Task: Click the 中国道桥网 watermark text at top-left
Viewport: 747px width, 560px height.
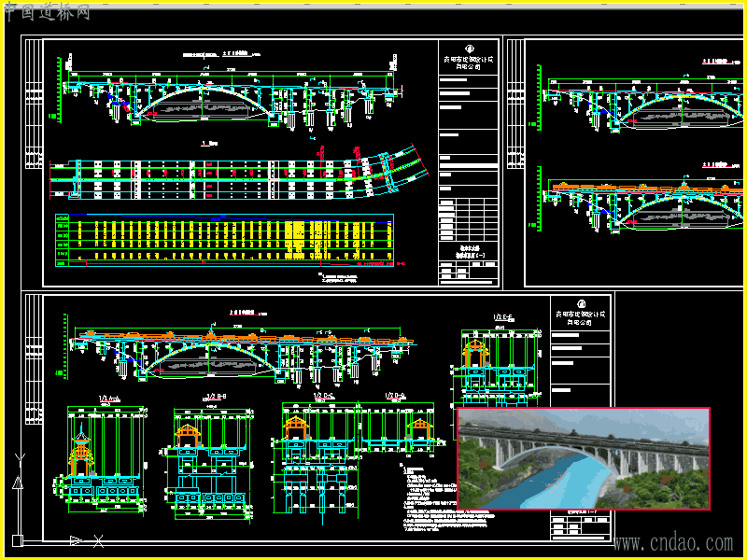Action: (x=48, y=12)
